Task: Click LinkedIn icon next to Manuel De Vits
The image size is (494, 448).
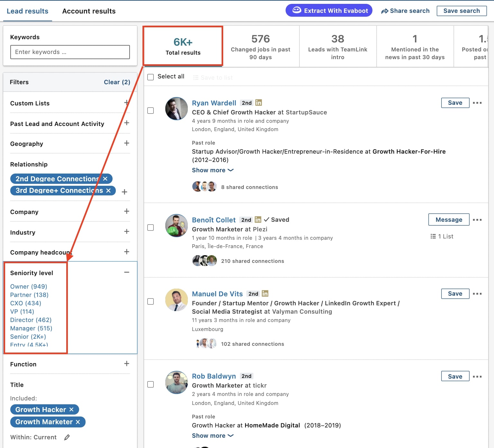Action: pos(265,293)
